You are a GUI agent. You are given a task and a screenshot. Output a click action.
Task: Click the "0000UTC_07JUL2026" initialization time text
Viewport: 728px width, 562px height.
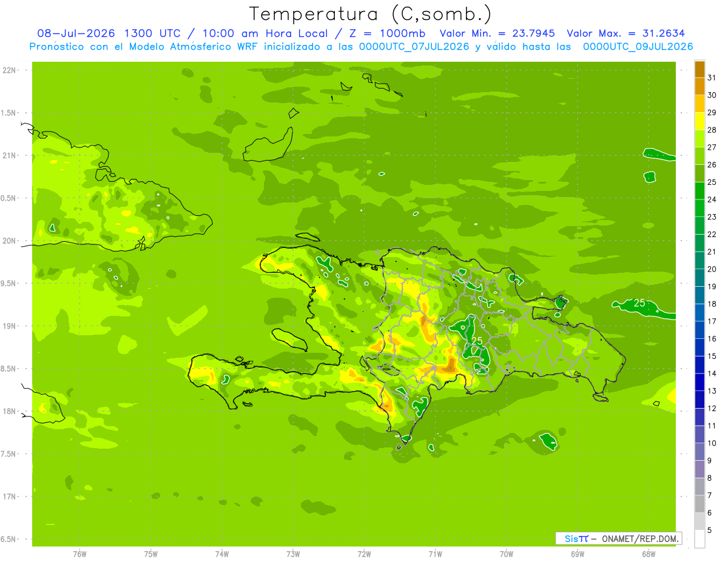pos(414,47)
